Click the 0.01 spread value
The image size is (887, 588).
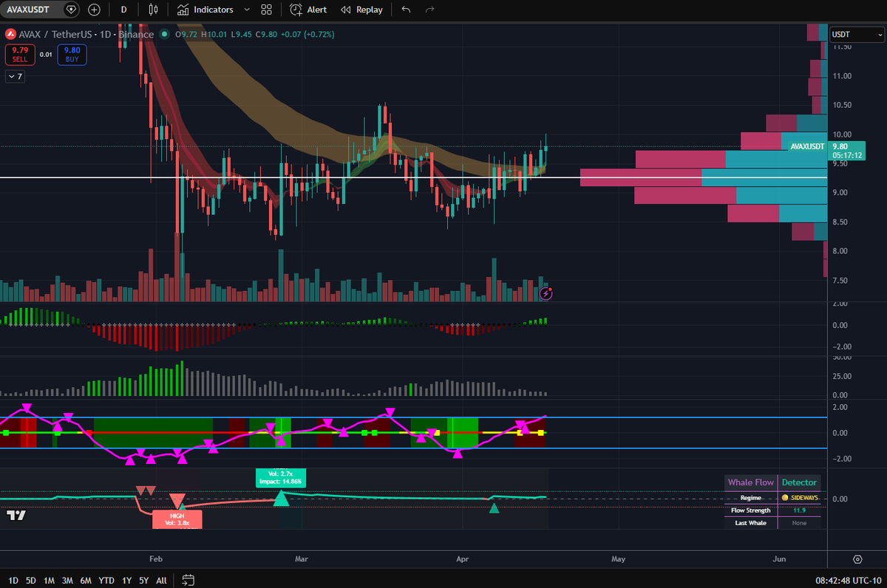click(x=46, y=54)
